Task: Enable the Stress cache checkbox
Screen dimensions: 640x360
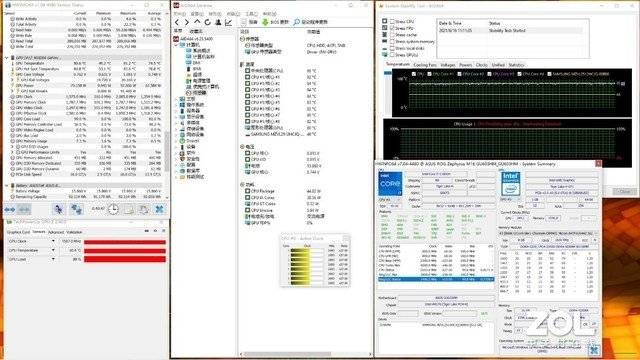Action: pyautogui.click(x=392, y=35)
